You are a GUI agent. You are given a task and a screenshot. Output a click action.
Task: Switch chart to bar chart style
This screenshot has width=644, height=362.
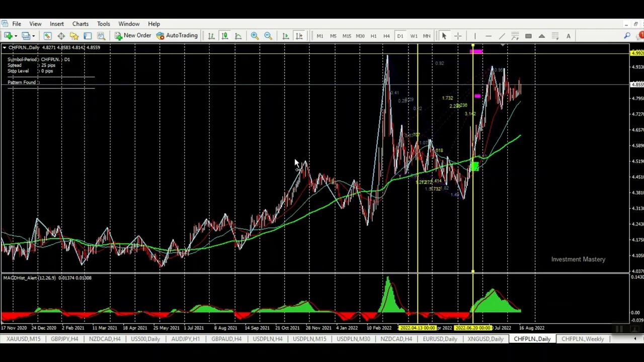point(211,36)
